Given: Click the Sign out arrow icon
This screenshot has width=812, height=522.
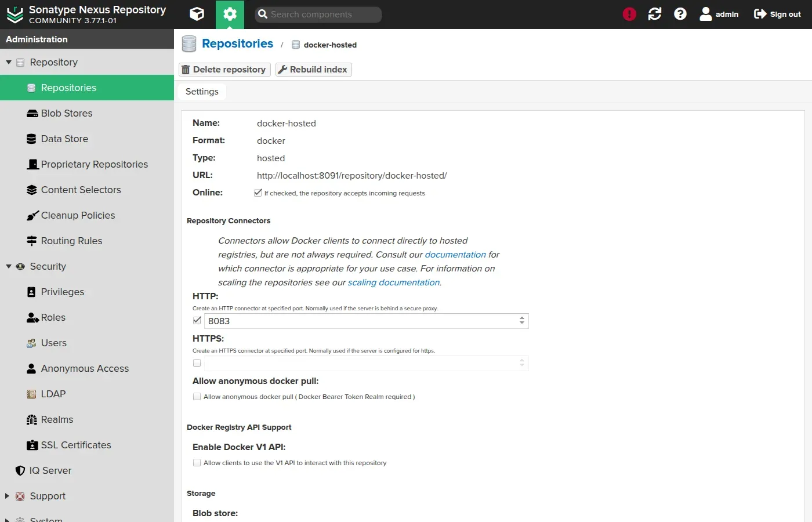Looking at the screenshot, I should click(760, 14).
